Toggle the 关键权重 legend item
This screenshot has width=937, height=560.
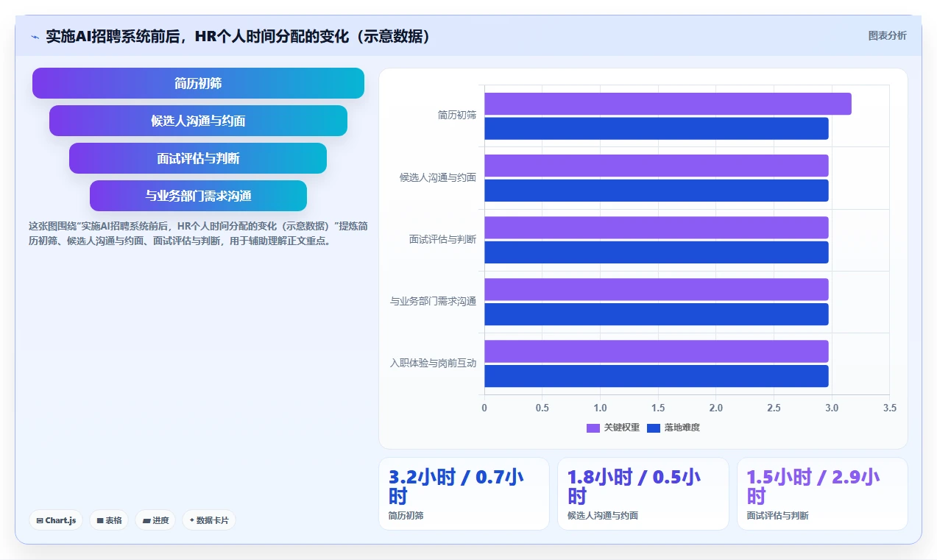(x=613, y=428)
